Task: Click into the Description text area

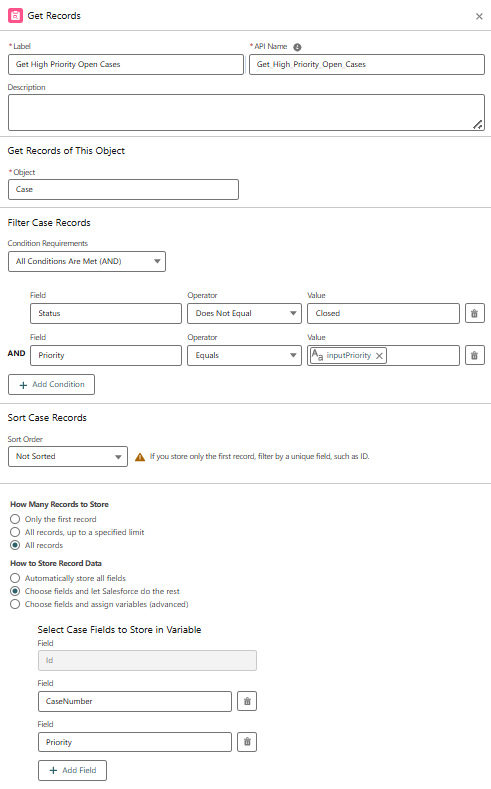Action: 247,113
